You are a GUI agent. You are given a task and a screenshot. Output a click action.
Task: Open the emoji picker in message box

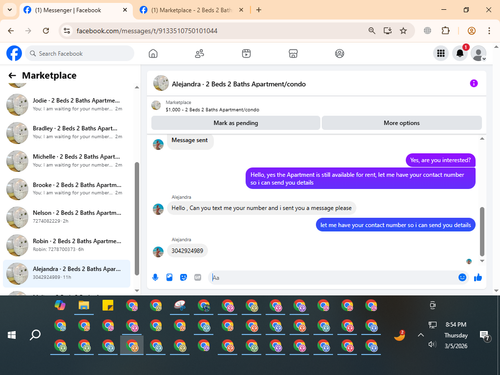click(x=462, y=277)
